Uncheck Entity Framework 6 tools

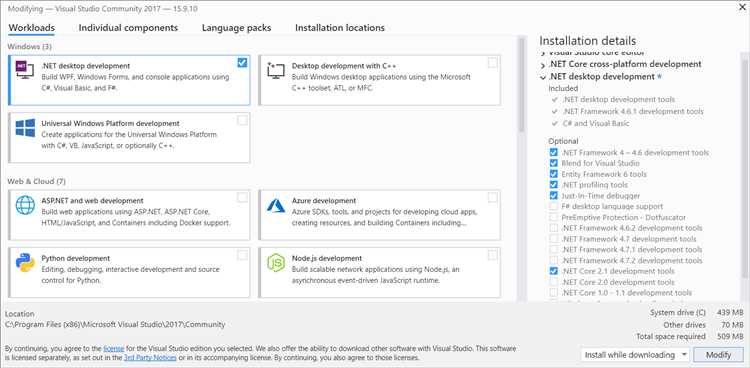(553, 174)
